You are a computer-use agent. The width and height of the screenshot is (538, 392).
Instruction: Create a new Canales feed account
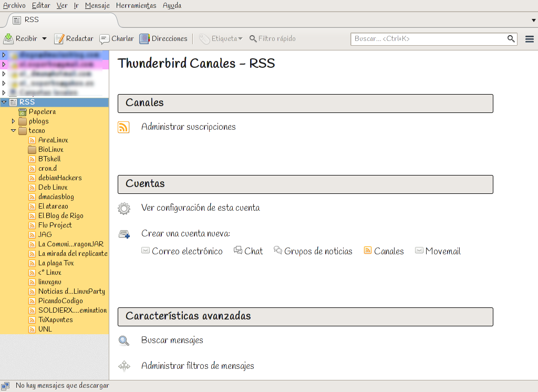point(384,251)
